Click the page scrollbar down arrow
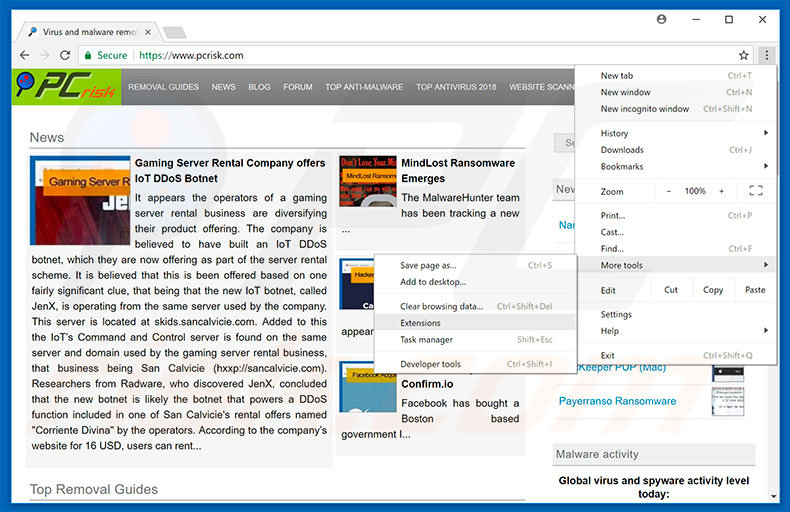 774,496
